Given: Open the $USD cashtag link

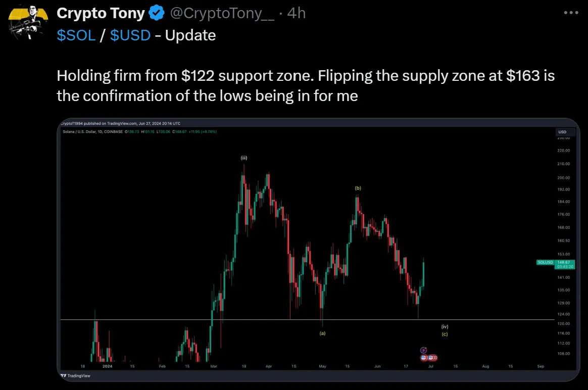Looking at the screenshot, I should point(130,35).
